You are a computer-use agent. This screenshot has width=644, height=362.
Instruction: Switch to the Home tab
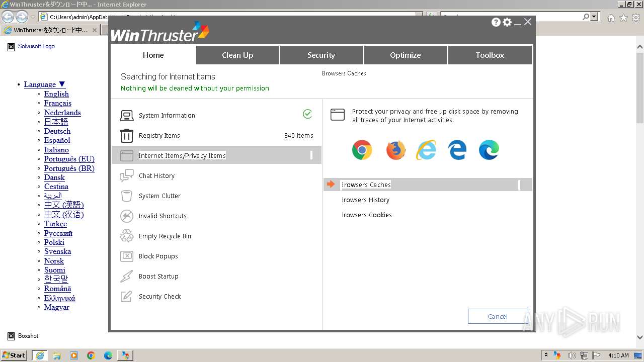click(x=153, y=55)
